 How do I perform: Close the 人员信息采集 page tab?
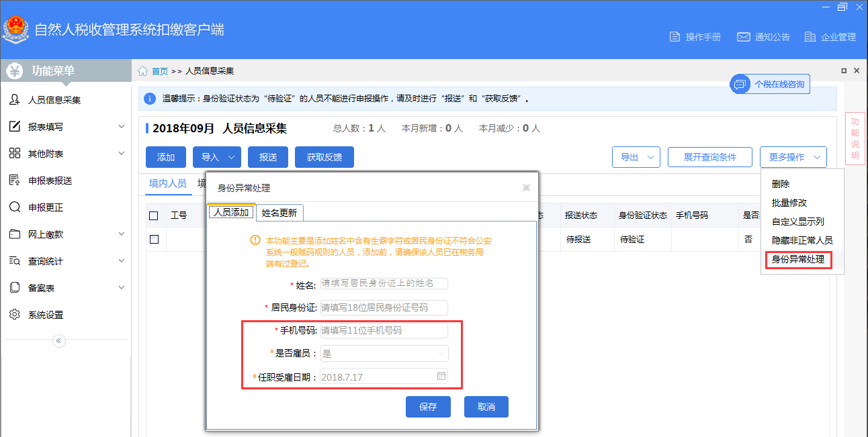pos(857,70)
